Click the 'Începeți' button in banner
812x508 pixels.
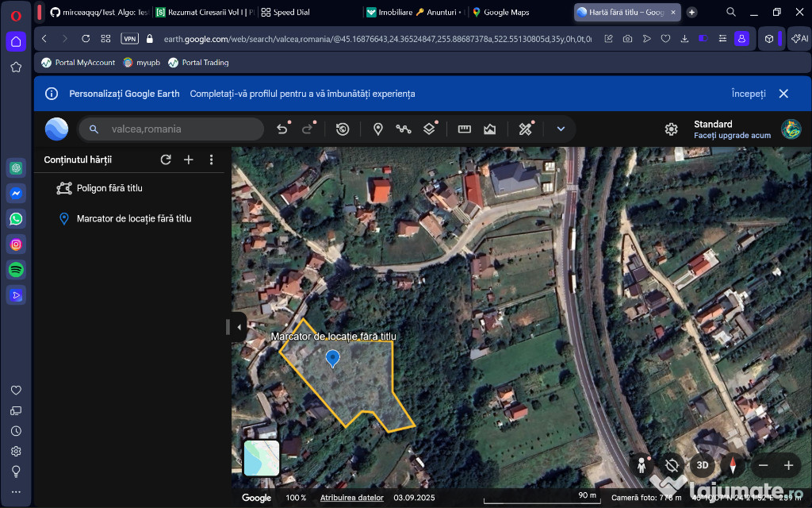(x=748, y=94)
